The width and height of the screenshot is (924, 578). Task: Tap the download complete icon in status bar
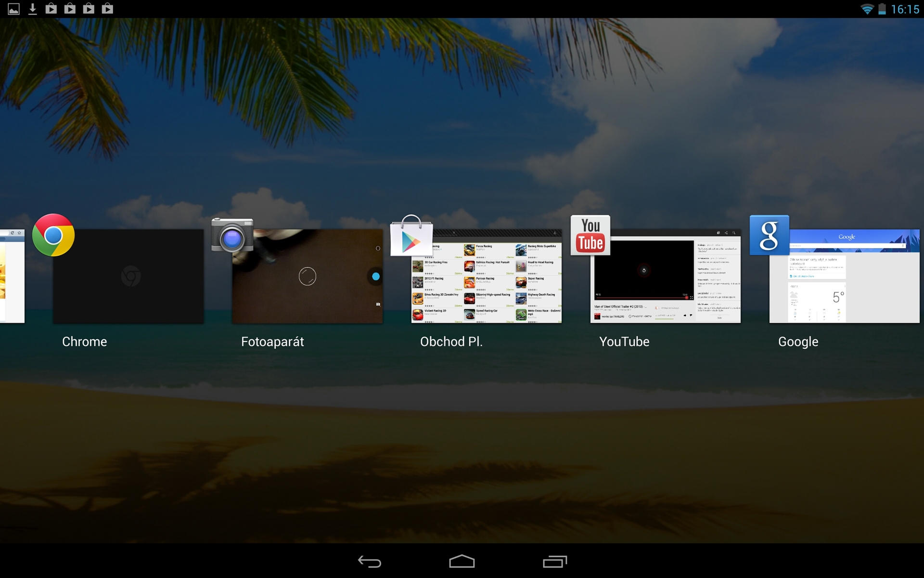click(32, 8)
